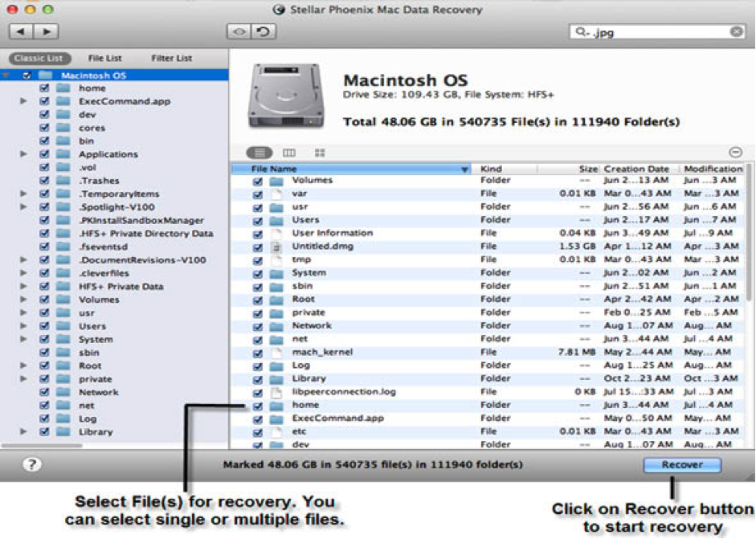The width and height of the screenshot is (756, 539).
Task: Click the User Information file icon
Action: click(276, 234)
